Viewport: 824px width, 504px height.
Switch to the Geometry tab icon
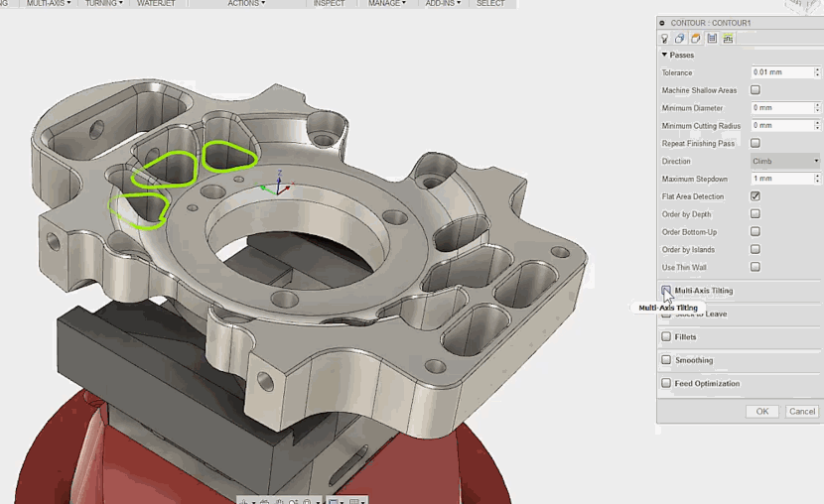tap(680, 39)
